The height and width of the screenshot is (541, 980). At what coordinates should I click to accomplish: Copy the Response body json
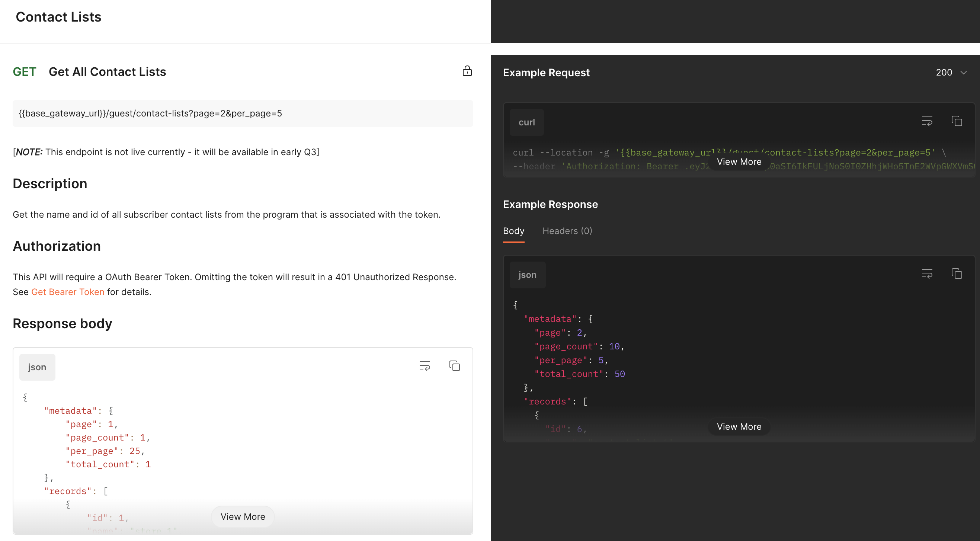tap(455, 366)
